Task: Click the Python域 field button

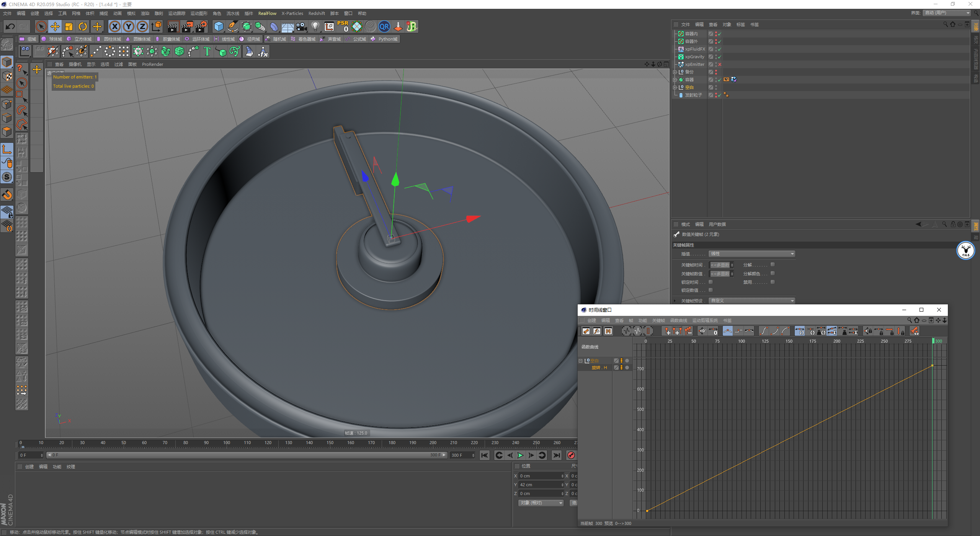Action: point(384,39)
